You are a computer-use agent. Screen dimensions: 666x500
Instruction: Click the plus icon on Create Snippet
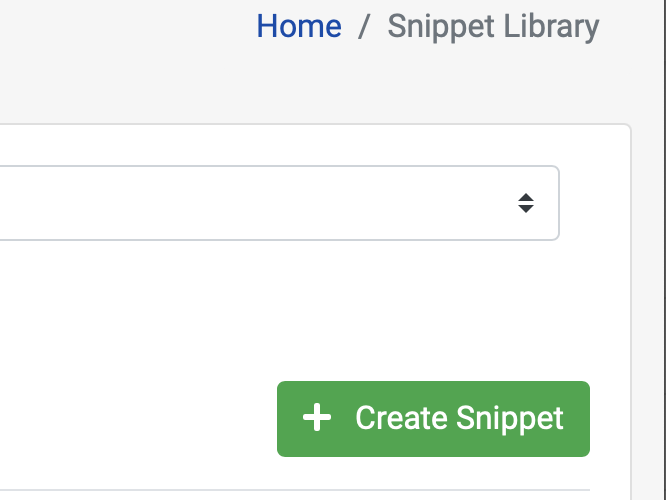coord(317,417)
